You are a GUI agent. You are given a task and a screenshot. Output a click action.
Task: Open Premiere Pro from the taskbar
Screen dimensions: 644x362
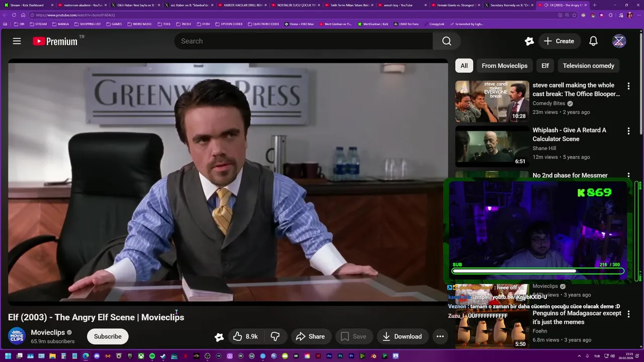[x=351, y=356]
